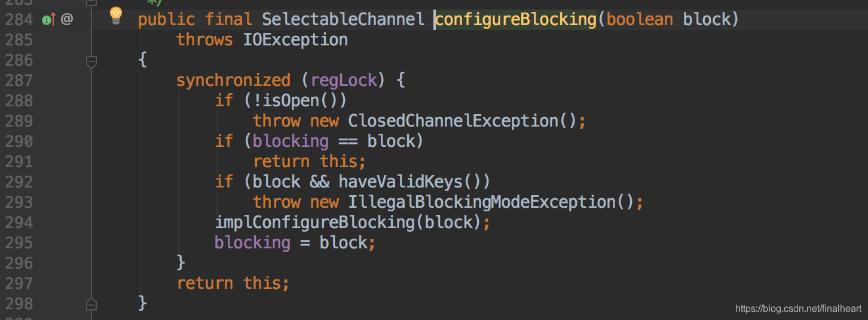Open the blog.csdn.net/finalheart watermark link
868x320 pixels.
coord(798,309)
